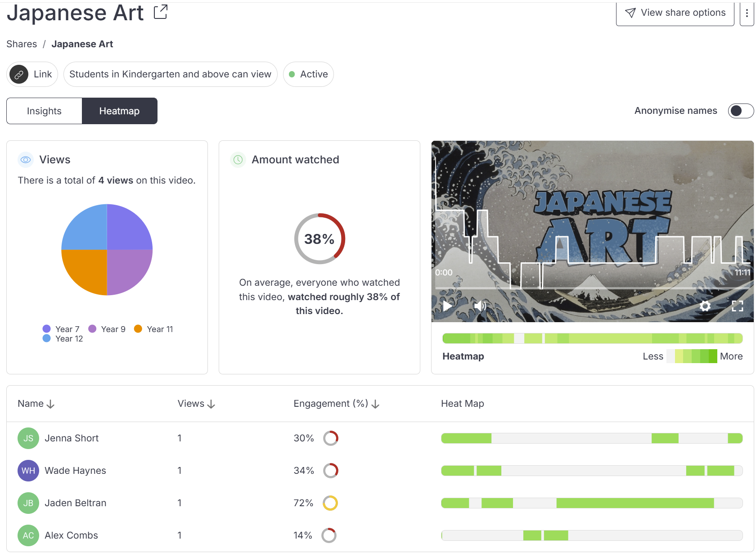Select Alex Combs name
Screen dimensions: 756x553
point(71,535)
